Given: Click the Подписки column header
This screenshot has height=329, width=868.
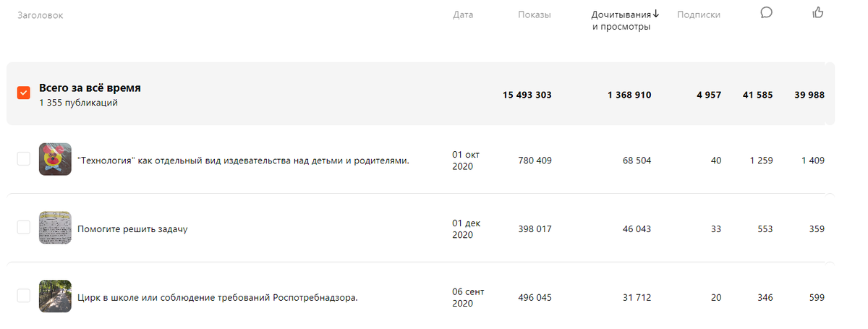Looking at the screenshot, I should pyautogui.click(x=698, y=14).
